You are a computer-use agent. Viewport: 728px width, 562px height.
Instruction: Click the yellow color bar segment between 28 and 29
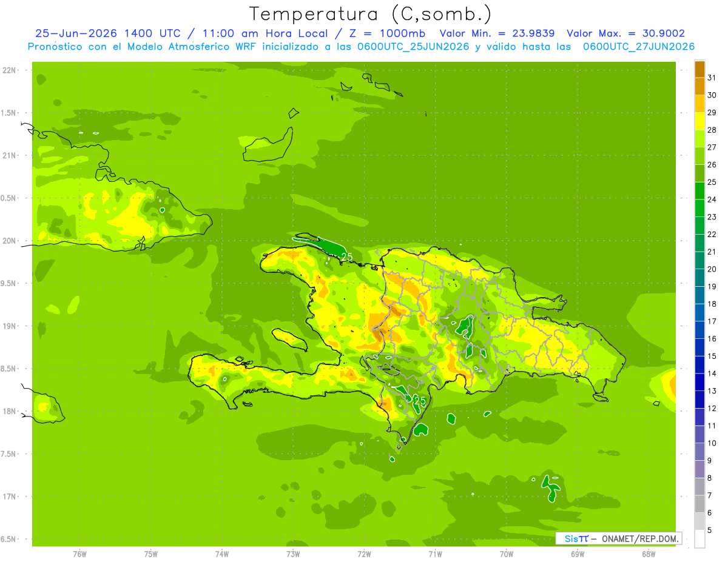pyautogui.click(x=699, y=121)
